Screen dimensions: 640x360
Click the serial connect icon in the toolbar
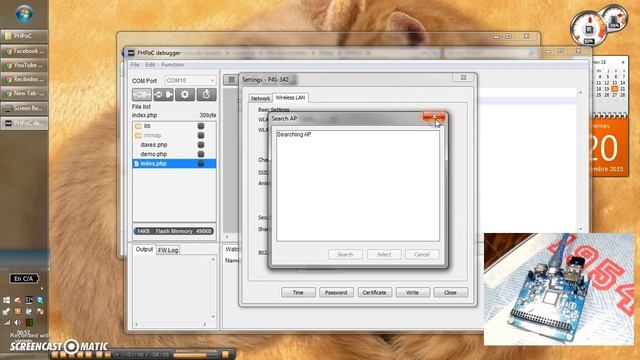pos(142,95)
